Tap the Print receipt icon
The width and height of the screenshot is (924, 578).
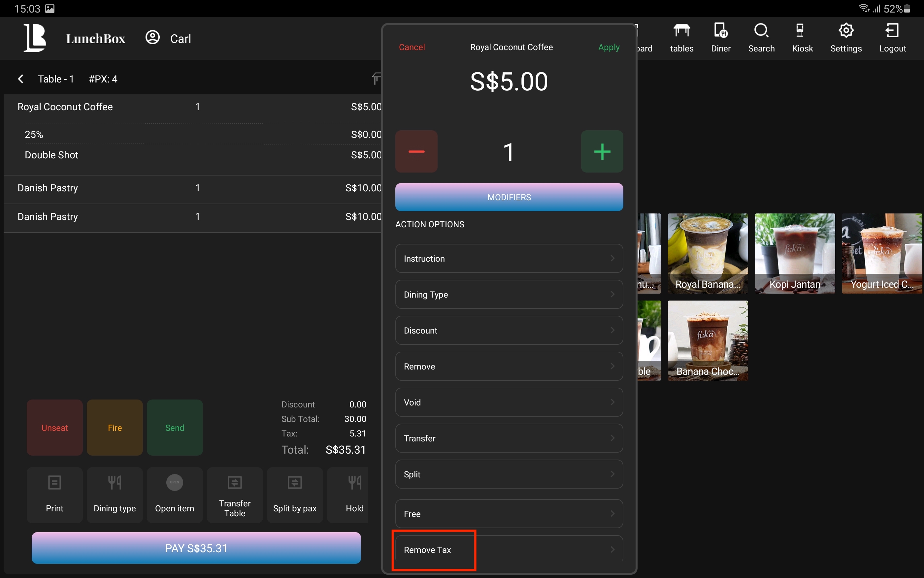[54, 483]
